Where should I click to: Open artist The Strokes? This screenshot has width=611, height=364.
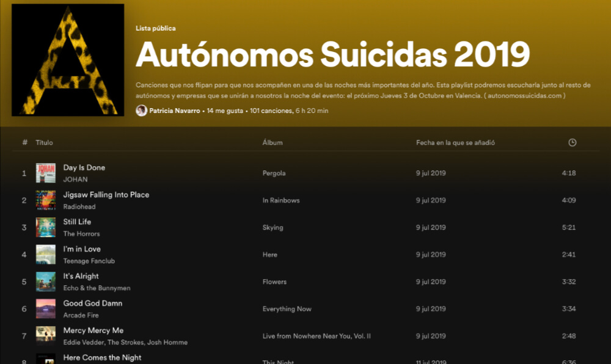[125, 342]
